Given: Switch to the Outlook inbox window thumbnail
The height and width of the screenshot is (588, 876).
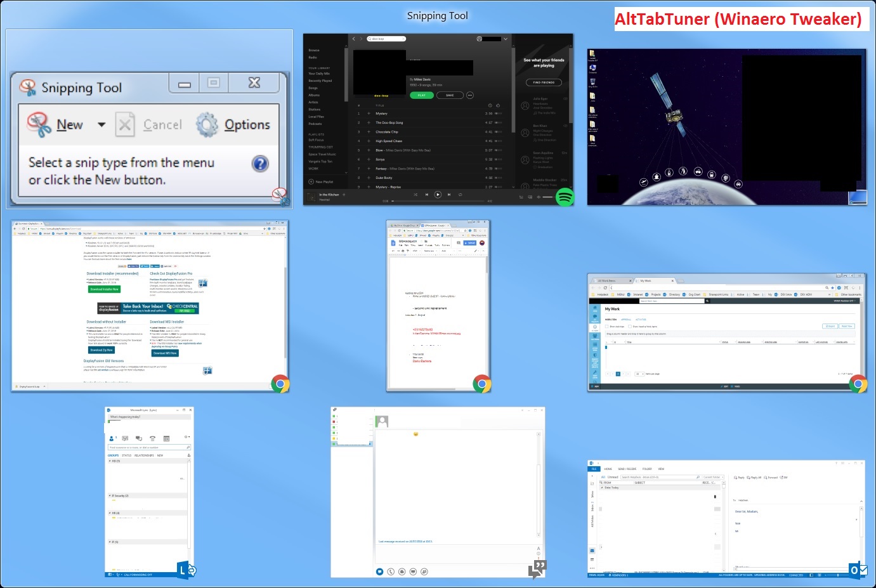Looking at the screenshot, I should 726,519.
